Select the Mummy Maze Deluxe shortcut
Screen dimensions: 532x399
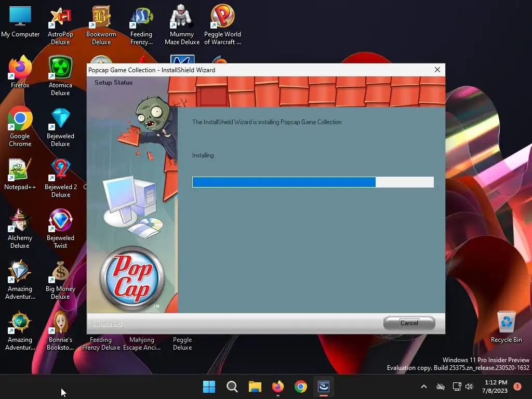click(182, 25)
